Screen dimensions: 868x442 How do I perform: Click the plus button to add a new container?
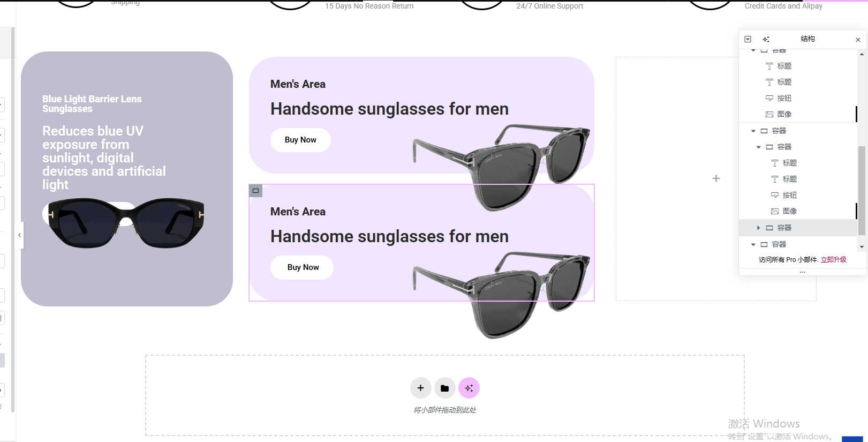coord(420,388)
